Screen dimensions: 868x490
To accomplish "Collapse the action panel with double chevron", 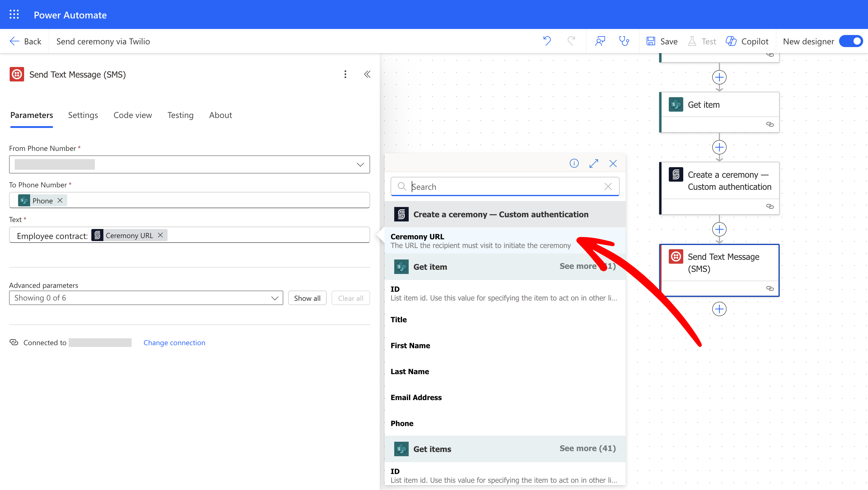I will (x=367, y=74).
